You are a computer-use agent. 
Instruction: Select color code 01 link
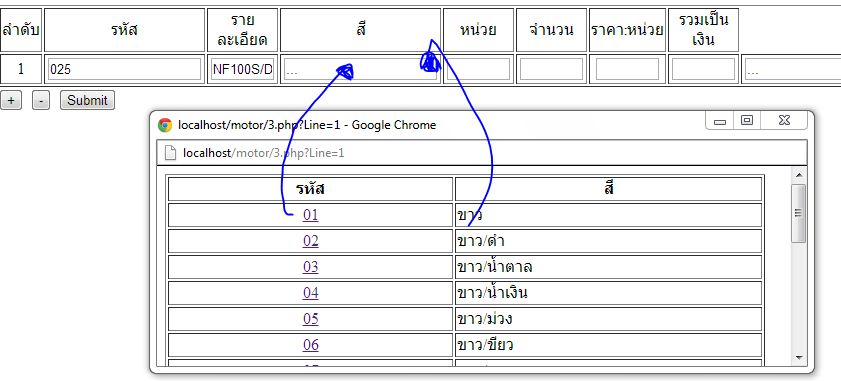point(311,215)
